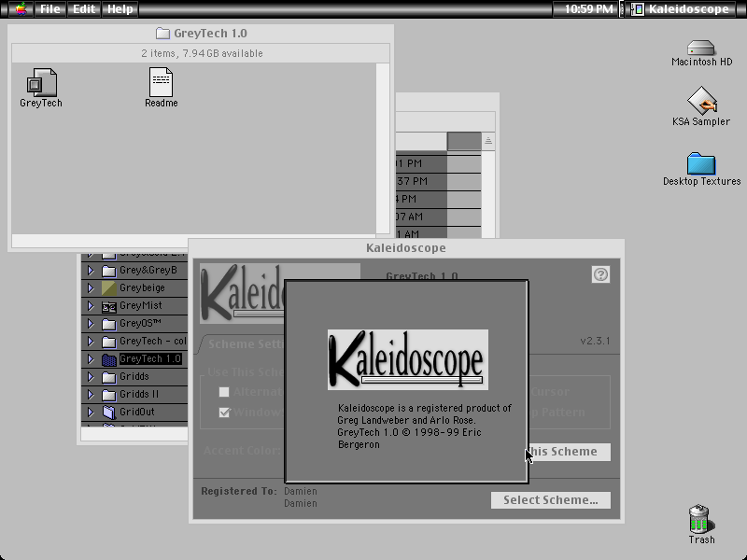Click the sort order icon in the back list window
The image size is (747, 560).
coord(488,141)
